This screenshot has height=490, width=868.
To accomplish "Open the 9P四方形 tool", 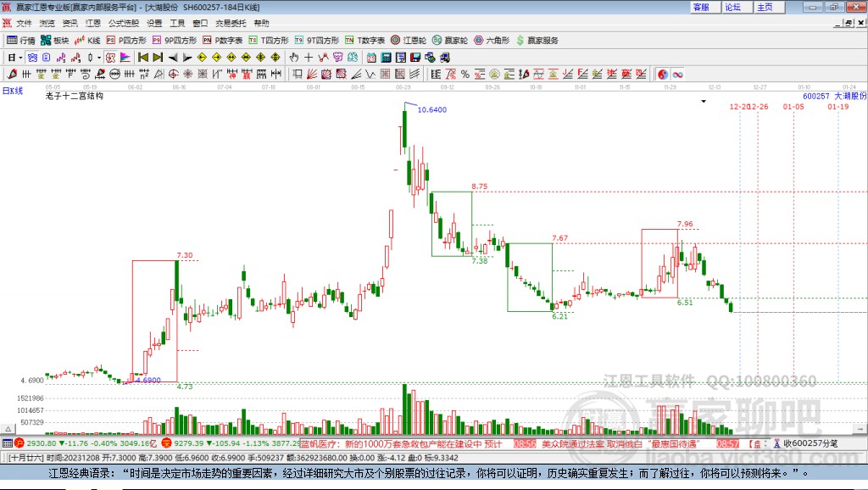I will tap(175, 41).
